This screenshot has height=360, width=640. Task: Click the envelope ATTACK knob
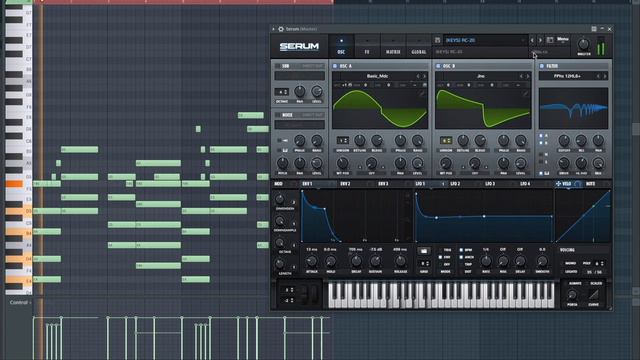click(311, 261)
